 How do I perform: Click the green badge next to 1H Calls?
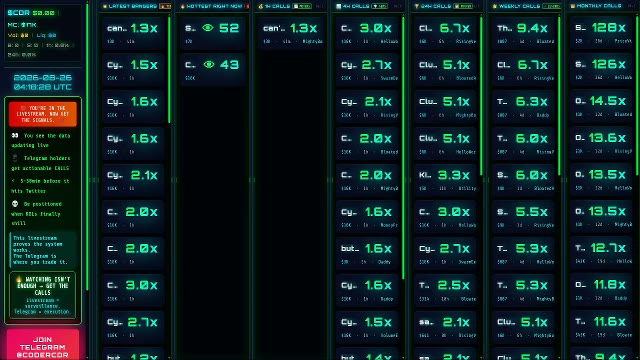tap(302, 6)
